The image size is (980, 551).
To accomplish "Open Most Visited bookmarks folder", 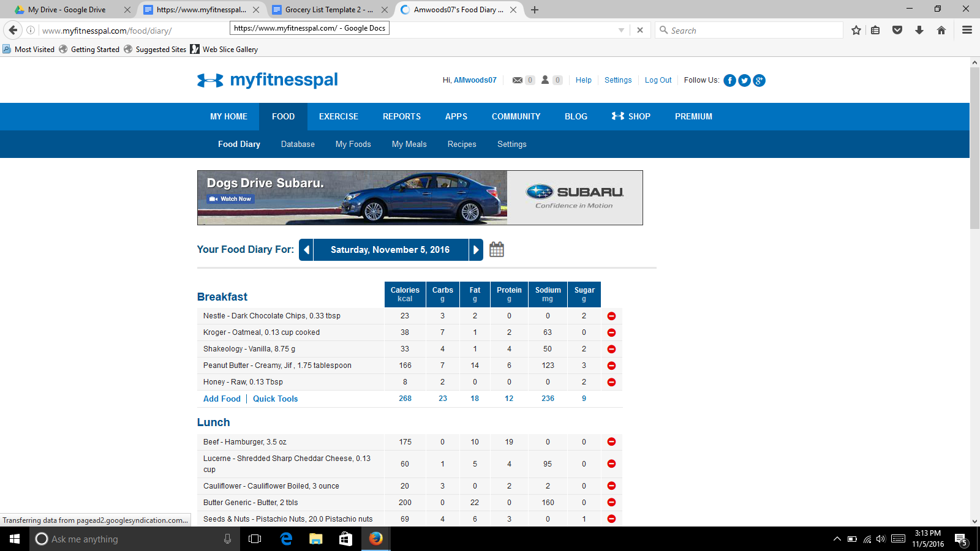I will [29, 50].
